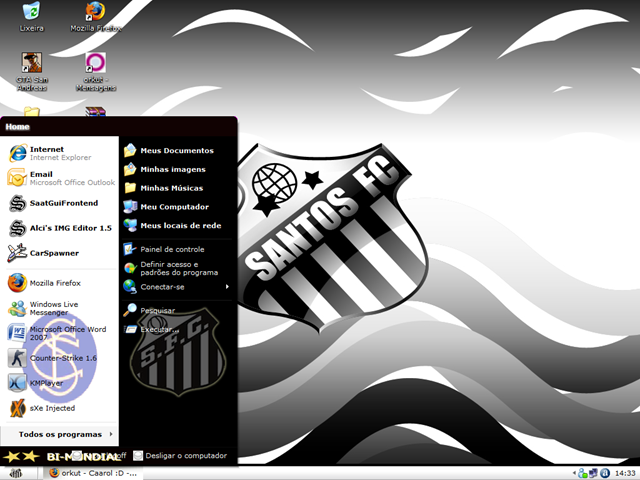Viewport: 640px width, 480px height.
Task: Open the WinRAR archive desktop icon
Action: click(95, 111)
